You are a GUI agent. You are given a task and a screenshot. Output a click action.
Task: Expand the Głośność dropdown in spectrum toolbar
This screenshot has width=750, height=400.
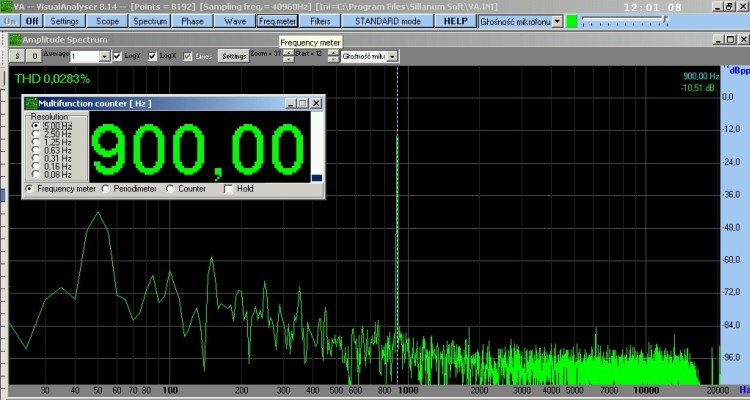click(392, 56)
